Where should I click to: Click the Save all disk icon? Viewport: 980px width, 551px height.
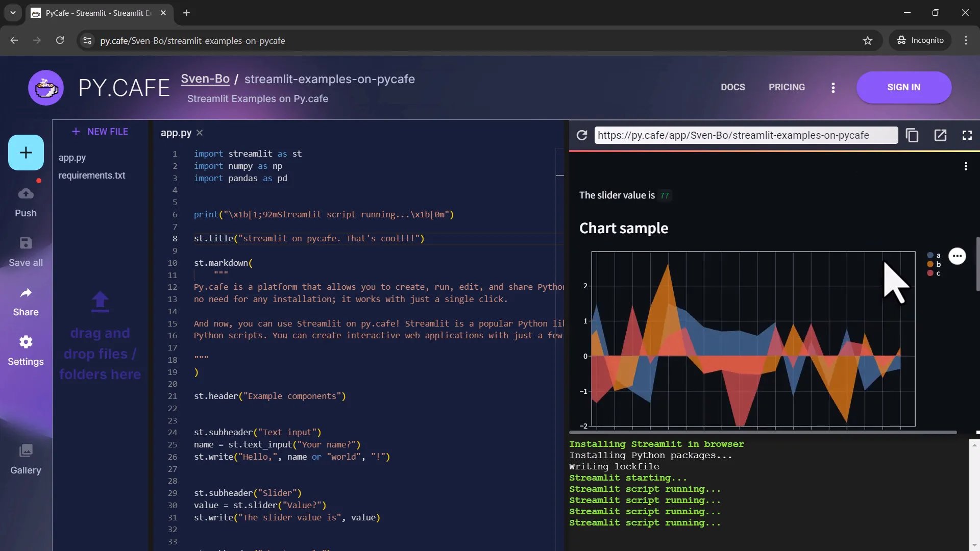[26, 243]
